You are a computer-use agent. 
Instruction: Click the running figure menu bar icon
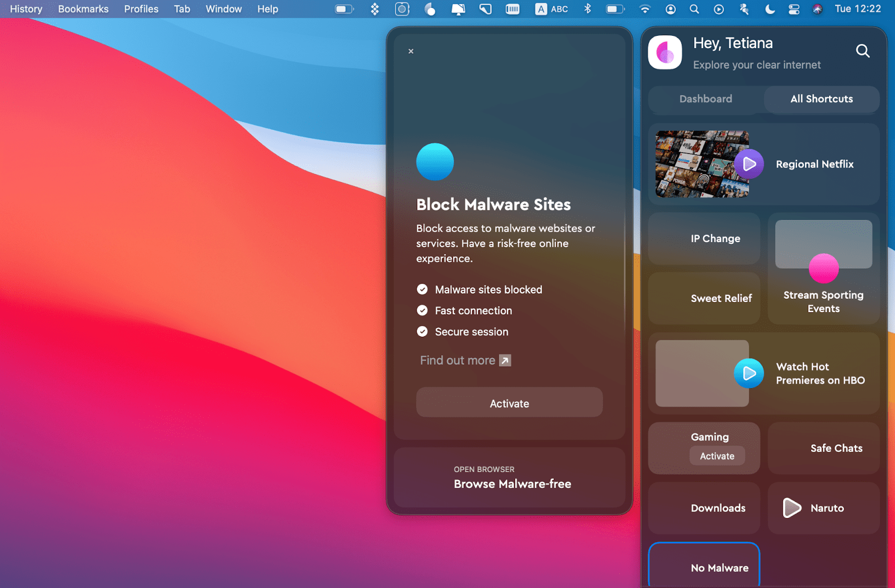pyautogui.click(x=744, y=9)
